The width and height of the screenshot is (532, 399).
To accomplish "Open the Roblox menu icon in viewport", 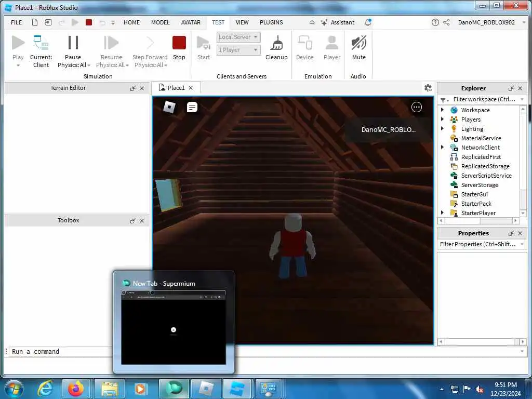I will tap(169, 107).
